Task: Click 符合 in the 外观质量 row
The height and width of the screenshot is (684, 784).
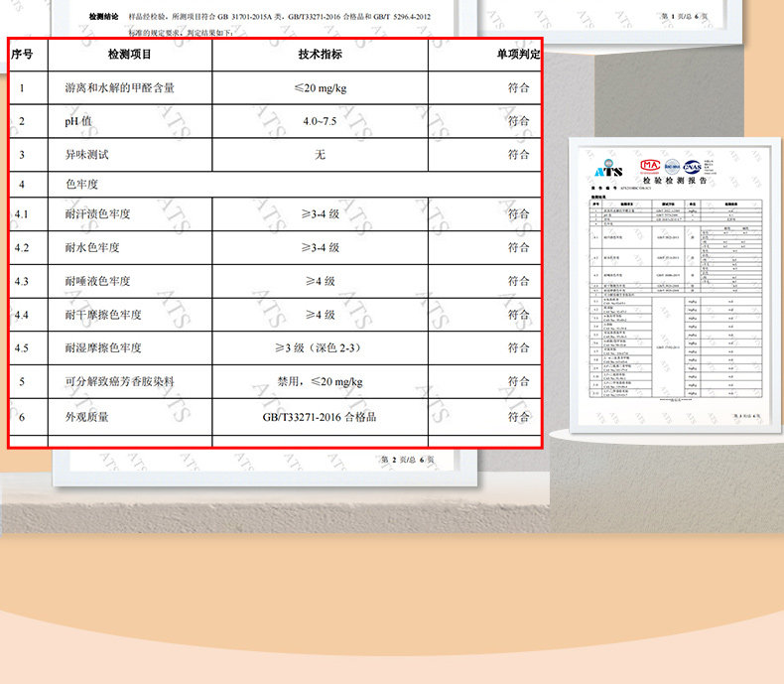Action: (518, 417)
